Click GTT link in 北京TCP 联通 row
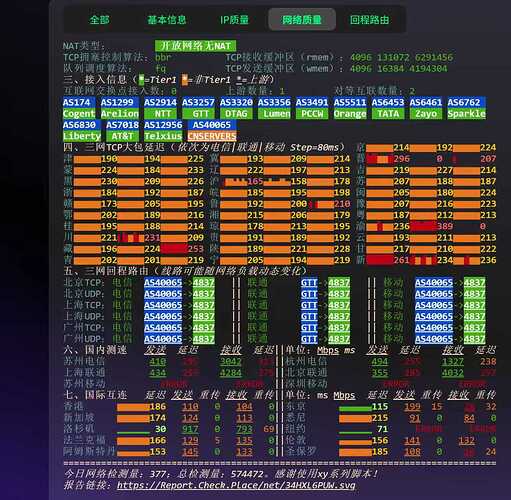The image size is (511, 500). [309, 283]
